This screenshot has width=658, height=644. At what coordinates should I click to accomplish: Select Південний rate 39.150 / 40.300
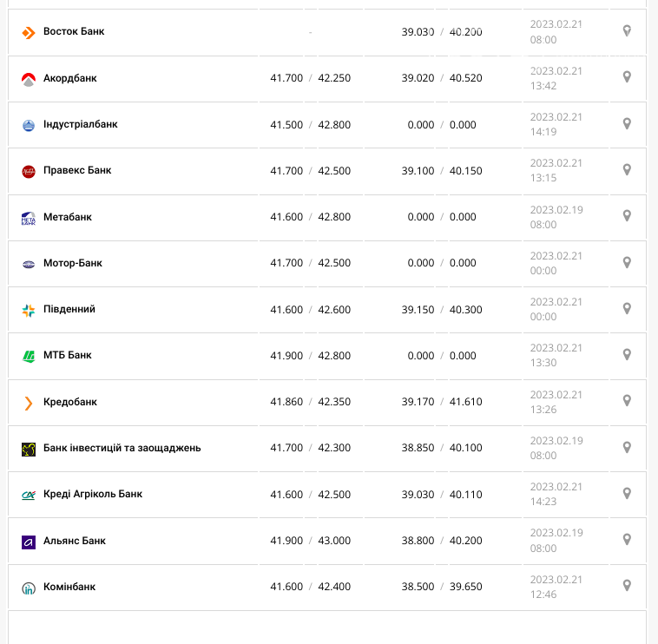click(x=442, y=310)
